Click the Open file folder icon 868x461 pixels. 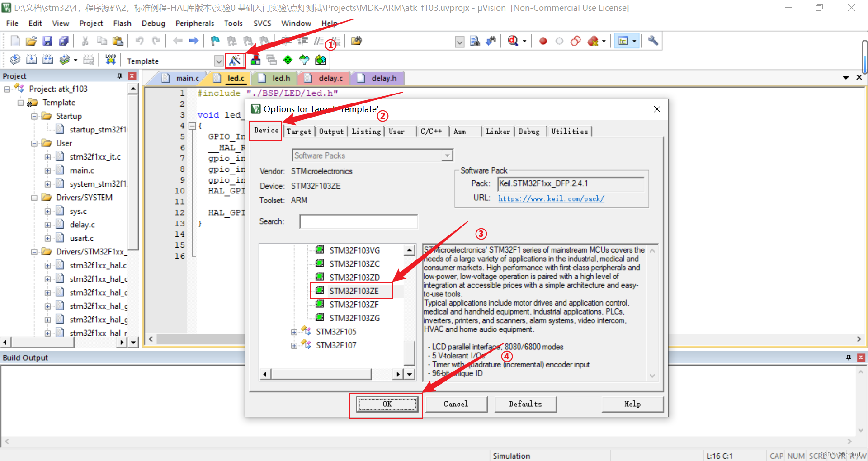[x=31, y=41]
